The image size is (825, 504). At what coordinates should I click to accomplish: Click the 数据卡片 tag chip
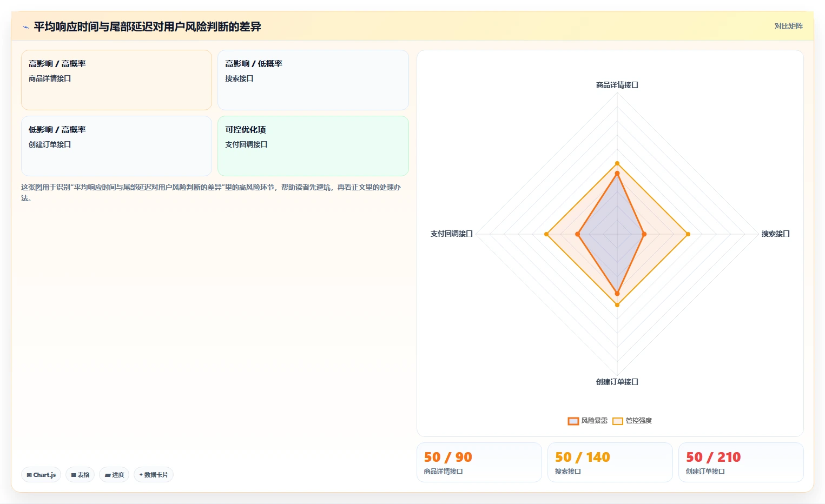(x=154, y=475)
